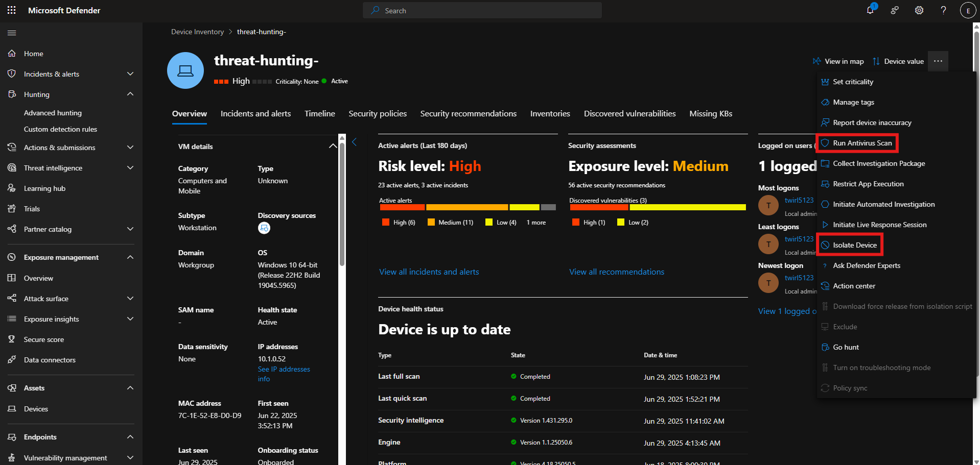Open Advanced hunting in sidebar
The image size is (980, 465).
(53, 113)
